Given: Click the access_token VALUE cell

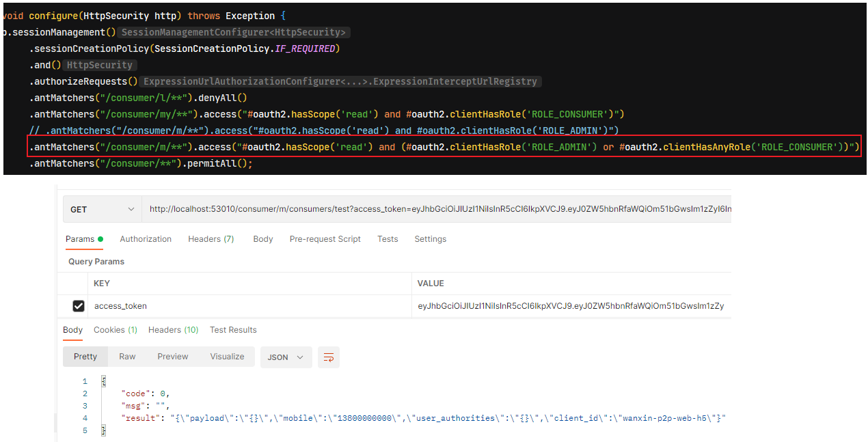Looking at the screenshot, I should pyautogui.click(x=571, y=306).
